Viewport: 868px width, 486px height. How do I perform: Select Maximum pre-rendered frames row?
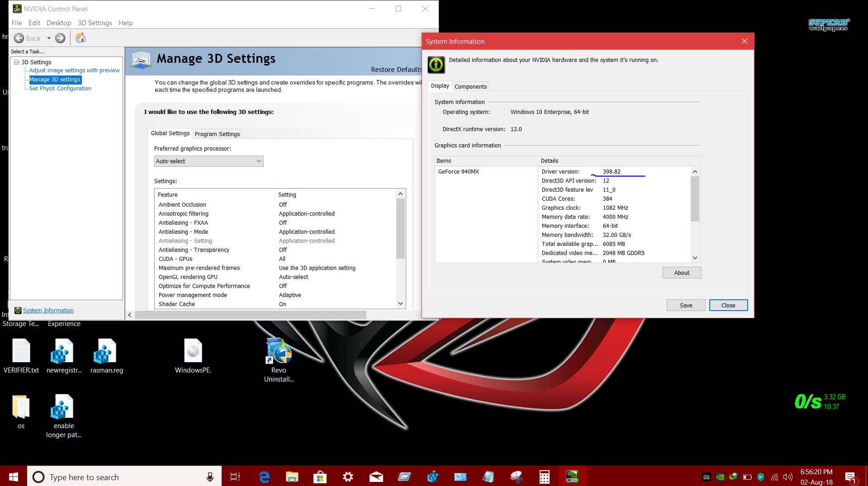click(x=275, y=268)
